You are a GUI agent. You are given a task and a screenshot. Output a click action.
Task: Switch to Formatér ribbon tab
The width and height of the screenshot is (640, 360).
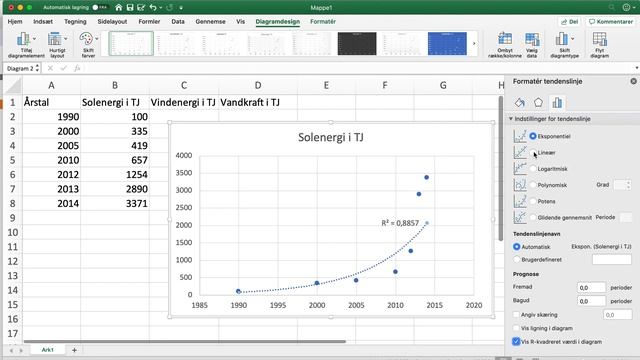323,22
